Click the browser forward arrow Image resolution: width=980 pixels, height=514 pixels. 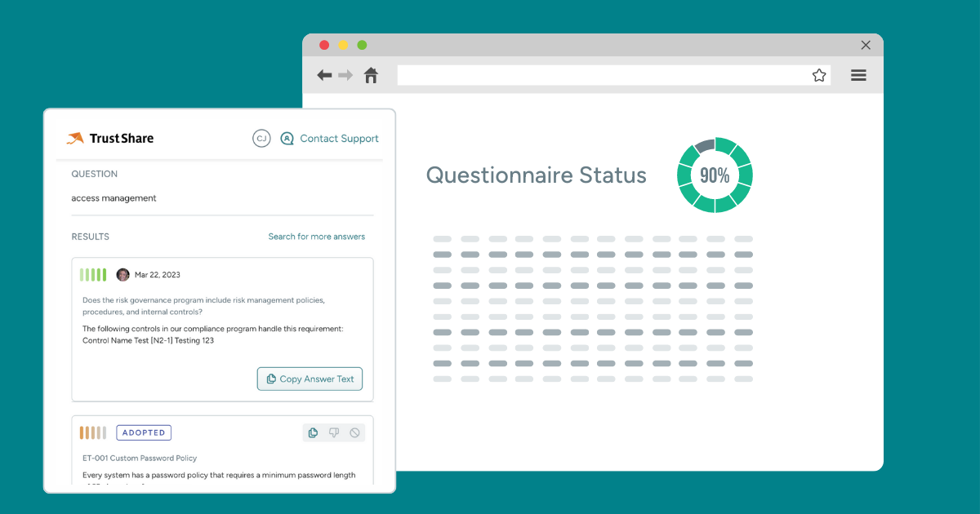pyautogui.click(x=345, y=75)
